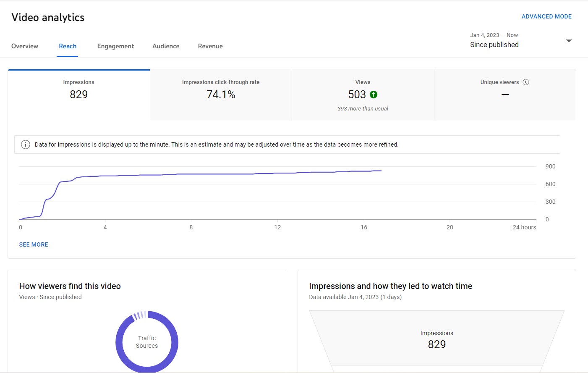Click the end of the impressions line graph

click(381, 171)
